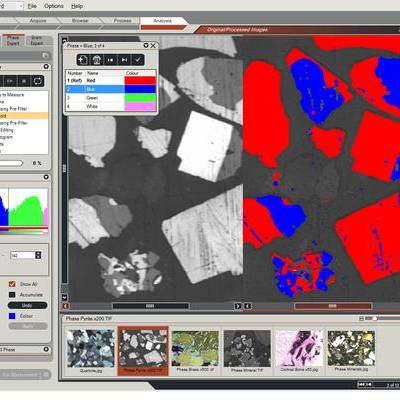Switch to the Analyse tab

[162, 21]
